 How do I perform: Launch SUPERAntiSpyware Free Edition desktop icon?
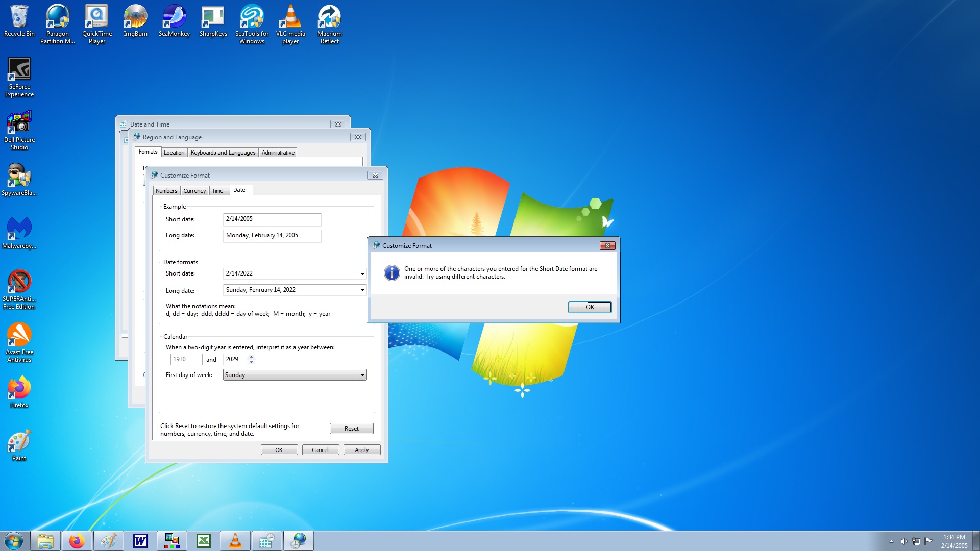coord(19,290)
